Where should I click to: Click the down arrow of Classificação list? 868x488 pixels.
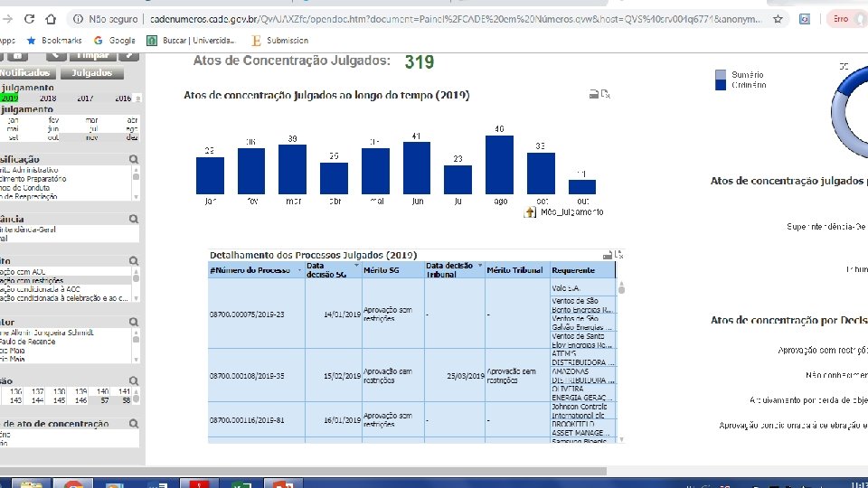pos(136,197)
